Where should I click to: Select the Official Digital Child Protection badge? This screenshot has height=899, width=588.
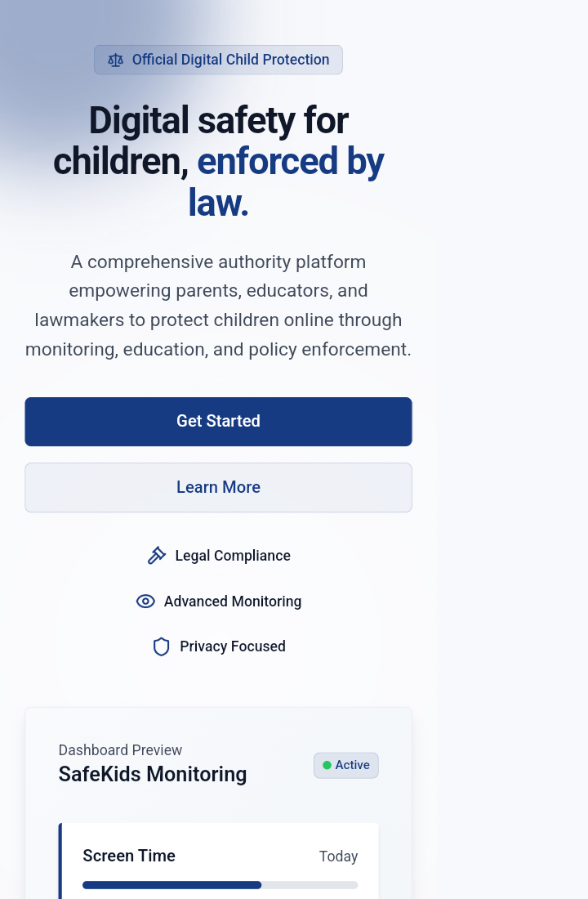pyautogui.click(x=218, y=60)
